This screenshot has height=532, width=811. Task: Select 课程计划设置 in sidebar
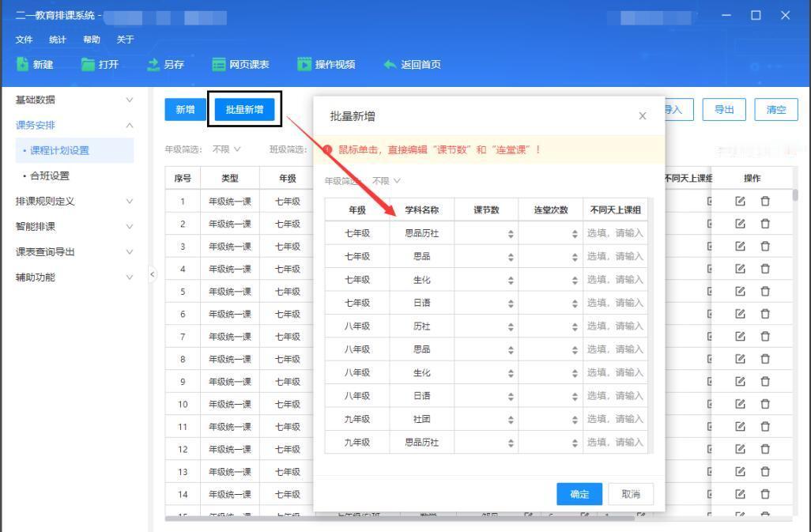pos(74,150)
